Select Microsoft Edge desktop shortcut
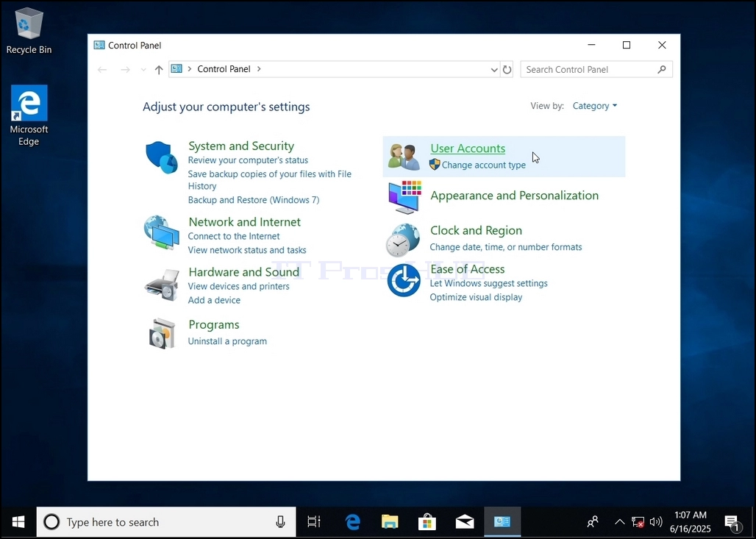 click(x=29, y=115)
